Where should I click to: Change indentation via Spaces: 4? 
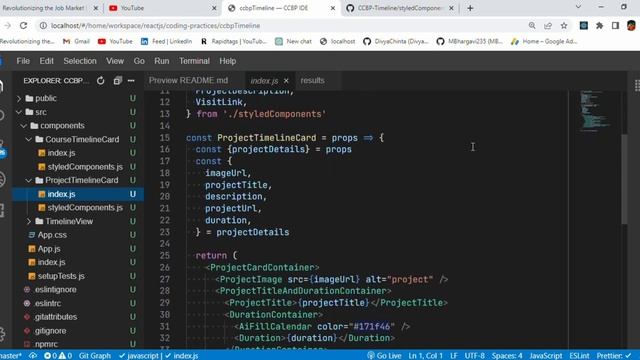(507, 356)
